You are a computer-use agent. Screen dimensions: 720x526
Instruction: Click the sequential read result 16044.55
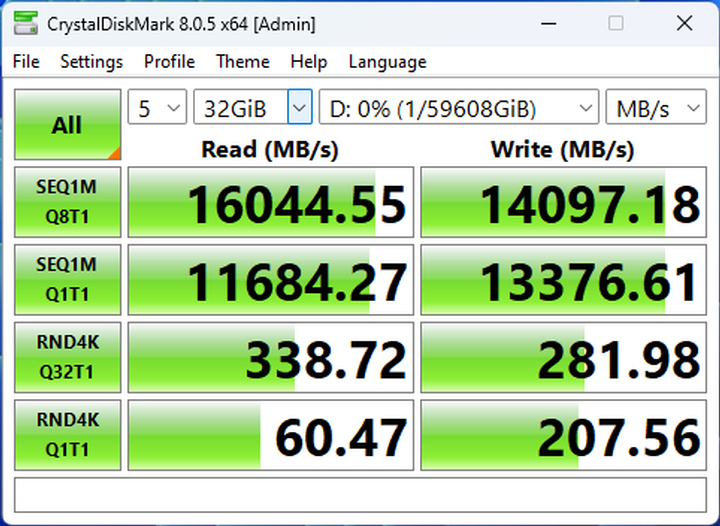tap(271, 203)
